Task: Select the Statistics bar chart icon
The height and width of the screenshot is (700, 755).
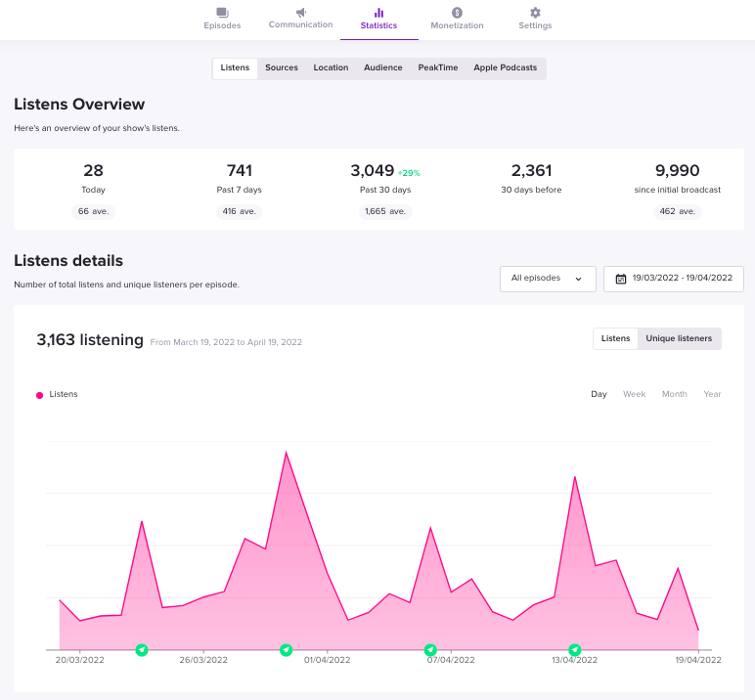Action: pos(378,13)
